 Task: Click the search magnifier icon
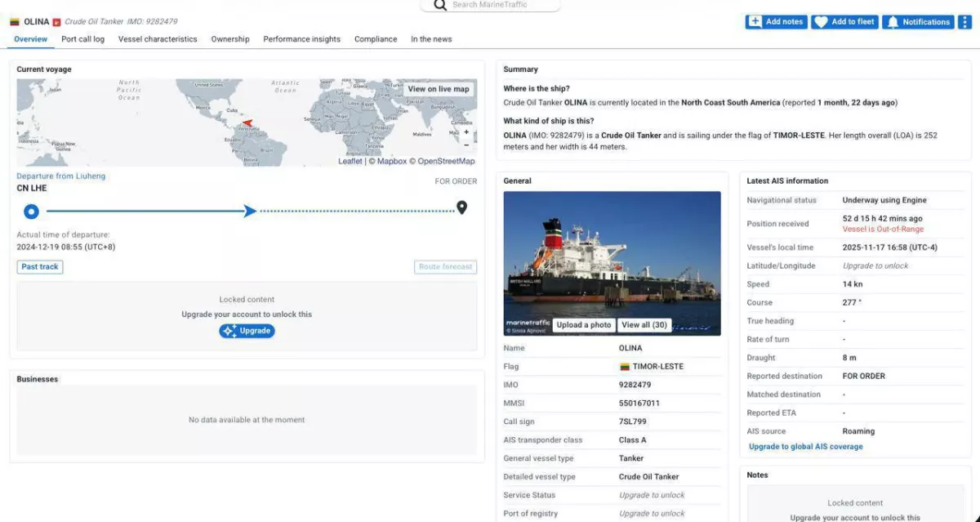440,5
